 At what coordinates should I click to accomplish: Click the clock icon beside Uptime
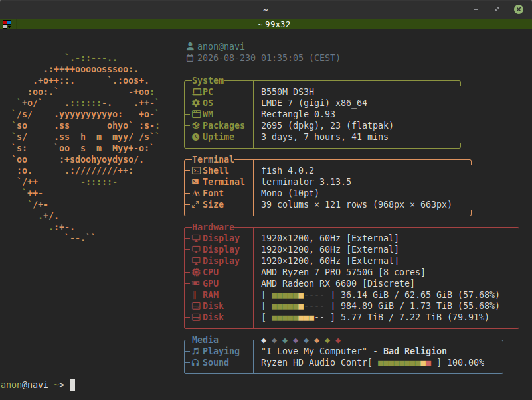point(196,137)
